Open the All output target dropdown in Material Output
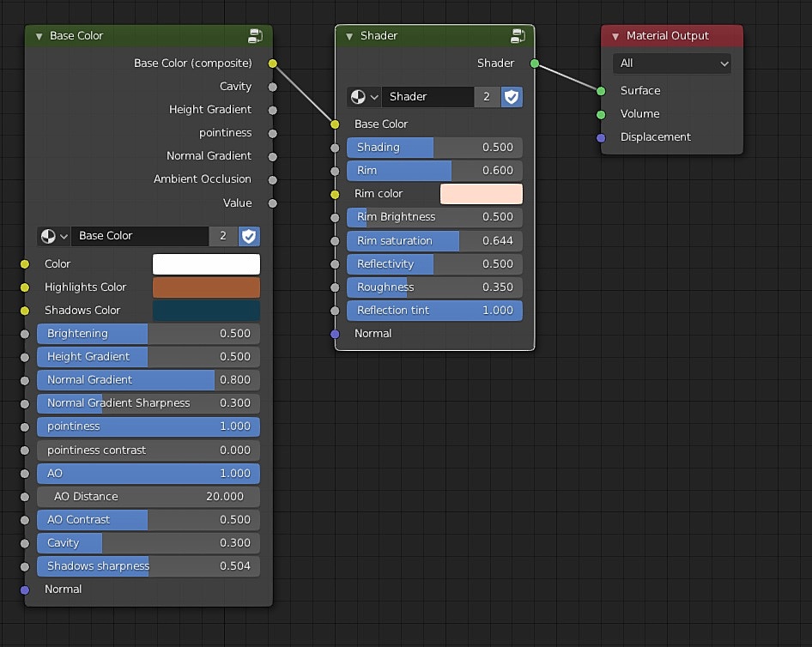Viewport: 812px width, 647px height. click(672, 63)
